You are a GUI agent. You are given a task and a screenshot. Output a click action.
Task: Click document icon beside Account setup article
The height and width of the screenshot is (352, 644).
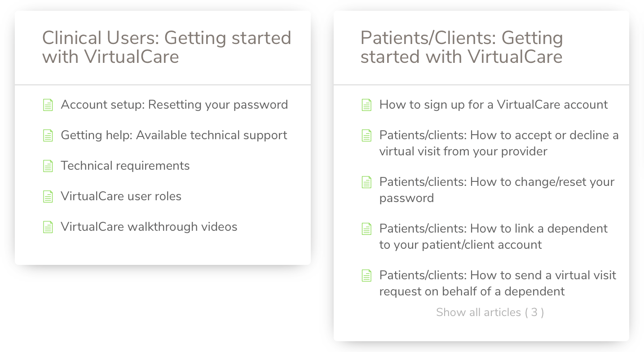pos(48,105)
